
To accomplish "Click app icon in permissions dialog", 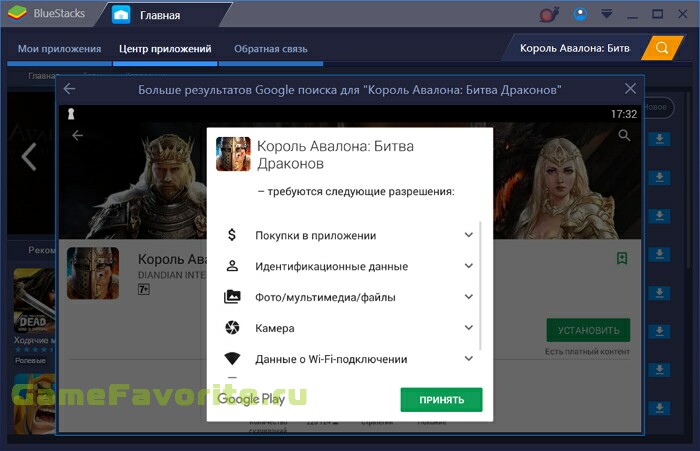I will 233,154.
